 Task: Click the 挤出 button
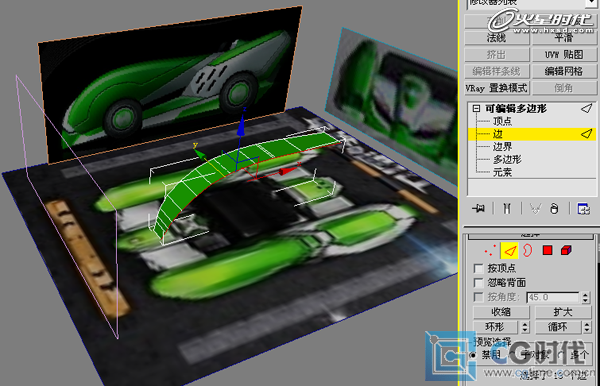[x=497, y=54]
